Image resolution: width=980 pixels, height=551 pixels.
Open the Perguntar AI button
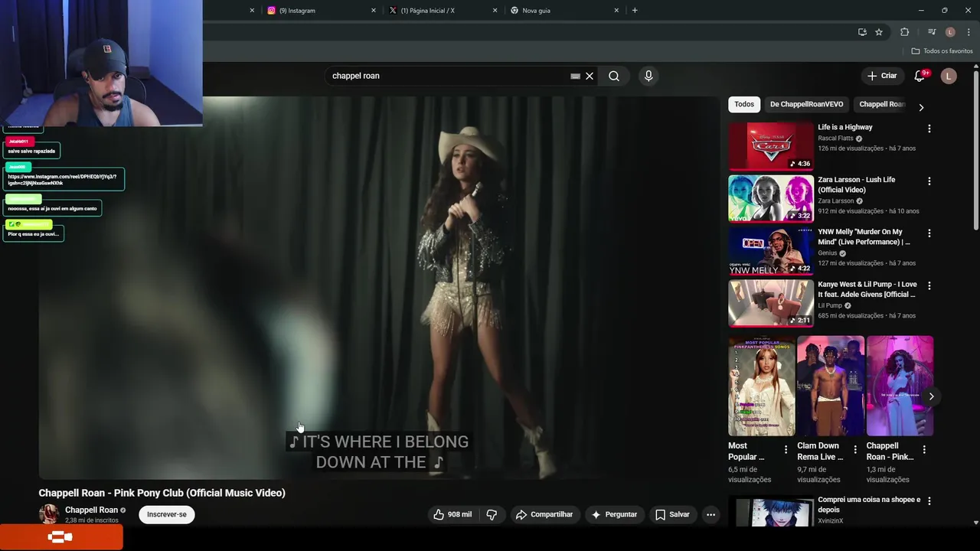(x=614, y=514)
